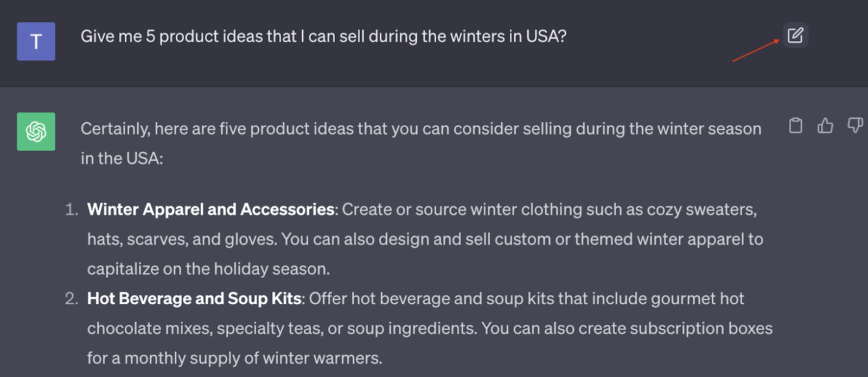The width and height of the screenshot is (868, 377).
Task: Click the edit message pencil icon
Action: point(795,35)
